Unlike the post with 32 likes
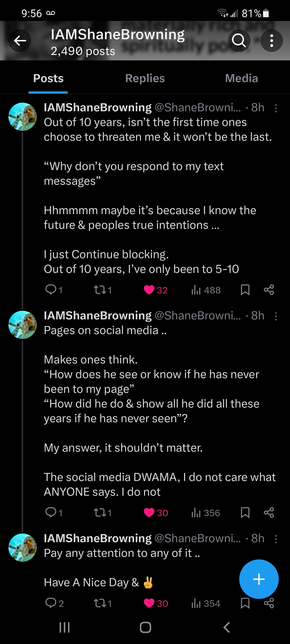This screenshot has width=290, height=644. [149, 290]
